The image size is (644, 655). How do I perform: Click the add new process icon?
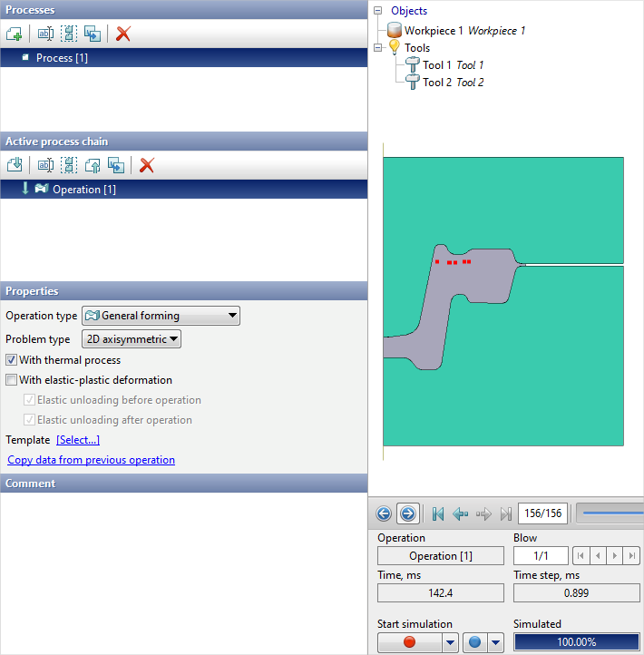14,34
